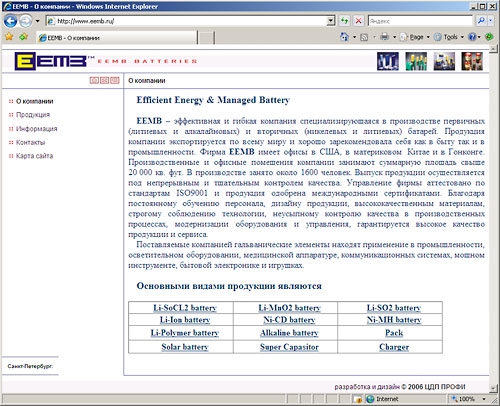
Task: Expand the address bar history dropdown
Action: 330,21
